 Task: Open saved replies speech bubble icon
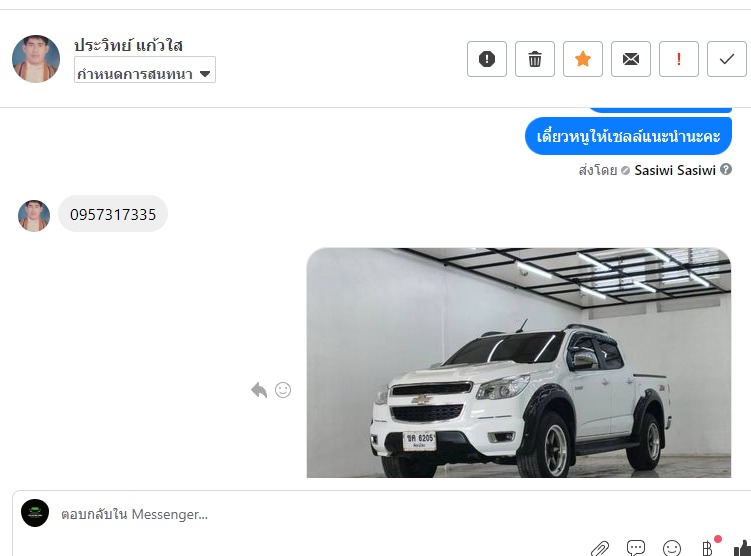click(x=636, y=548)
